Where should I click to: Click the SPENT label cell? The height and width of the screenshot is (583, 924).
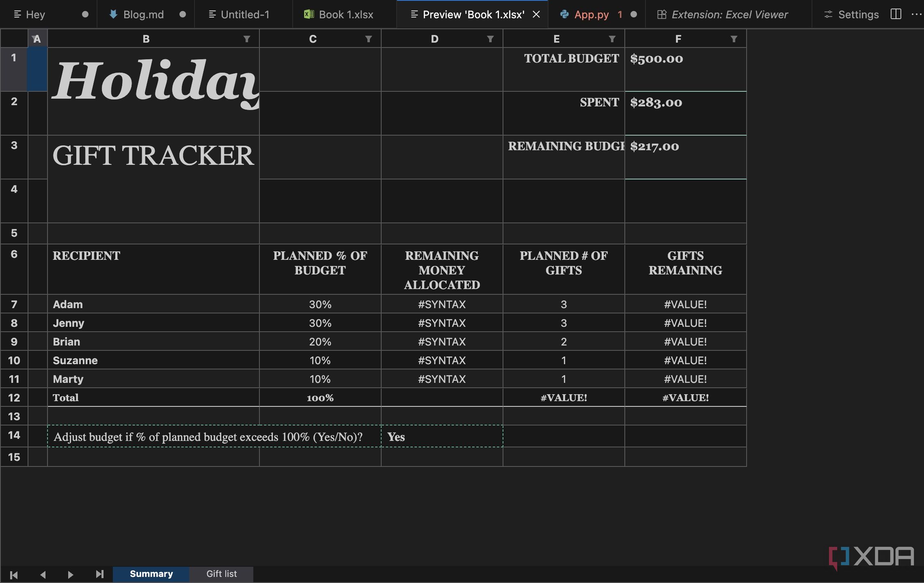pyautogui.click(x=563, y=113)
